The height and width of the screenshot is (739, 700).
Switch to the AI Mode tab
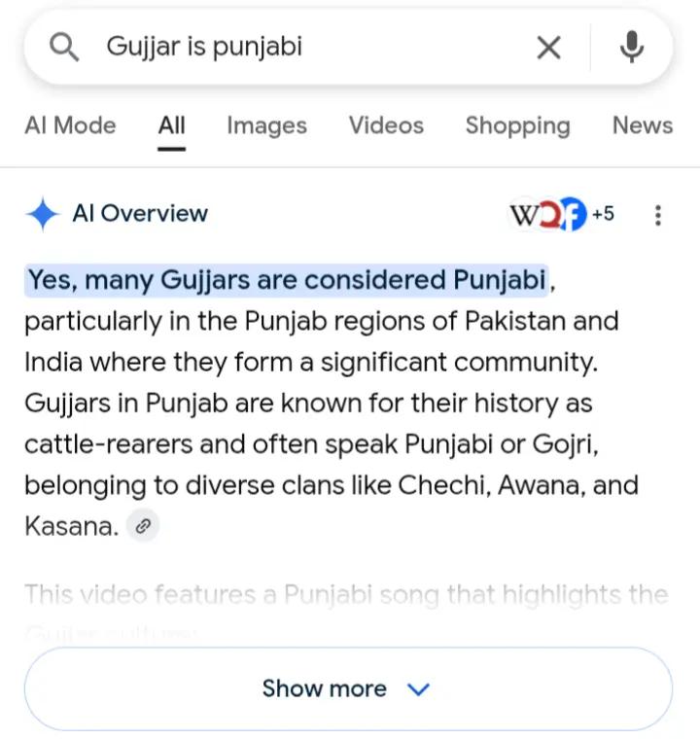[70, 125]
